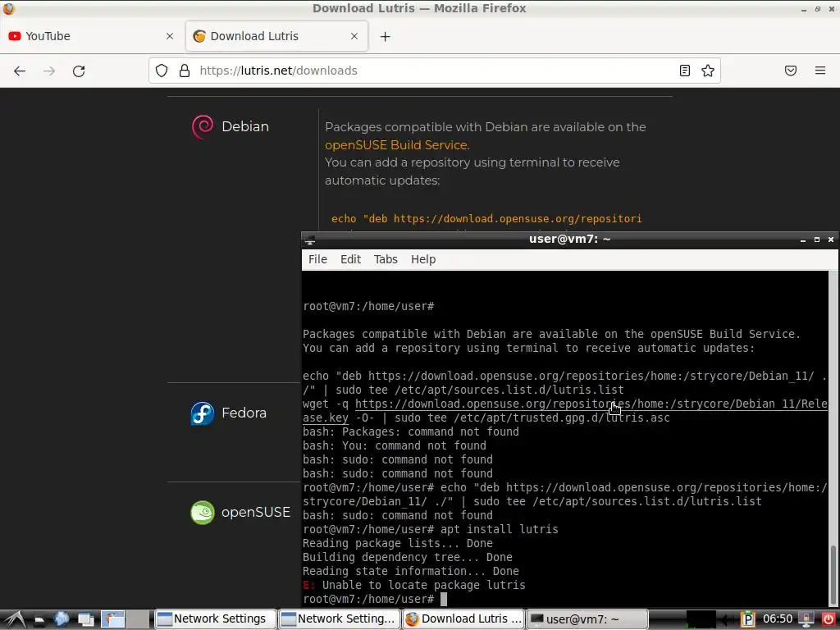The image size is (840, 630).
Task: Bookmark this page with the star icon
Action: coord(708,71)
